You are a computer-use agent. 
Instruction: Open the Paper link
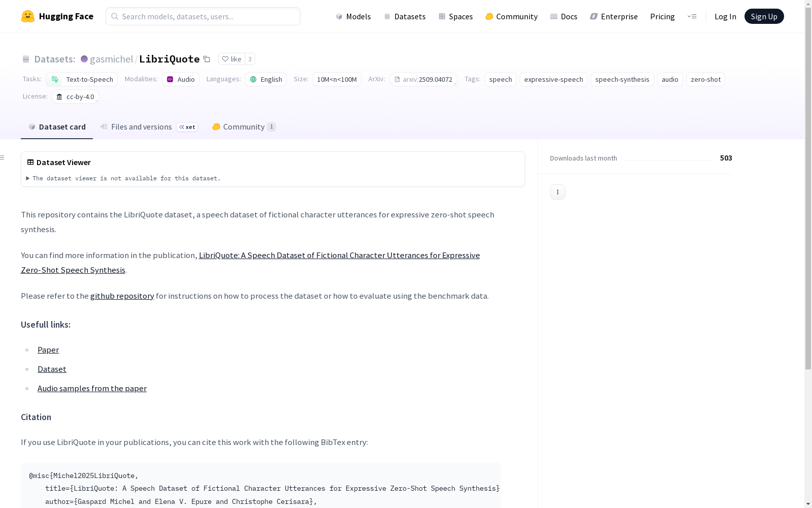pyautogui.click(x=48, y=350)
